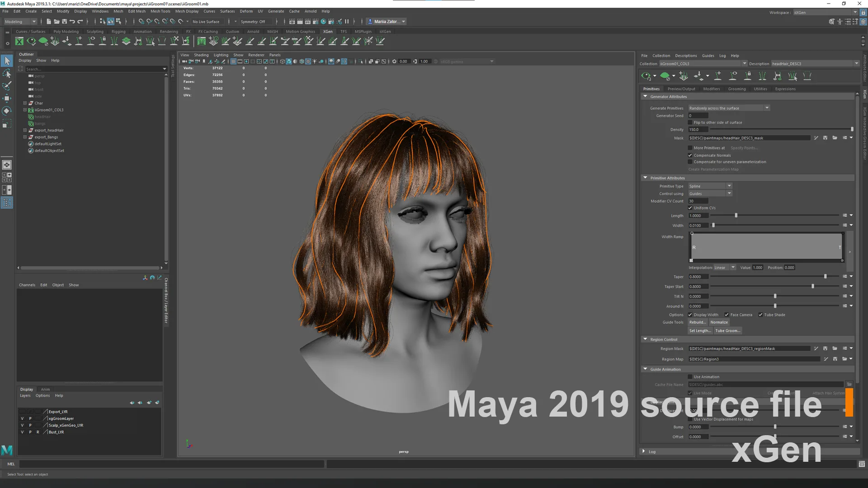Open the Generate Primitives dropdown
The image size is (868, 488).
[767, 108]
